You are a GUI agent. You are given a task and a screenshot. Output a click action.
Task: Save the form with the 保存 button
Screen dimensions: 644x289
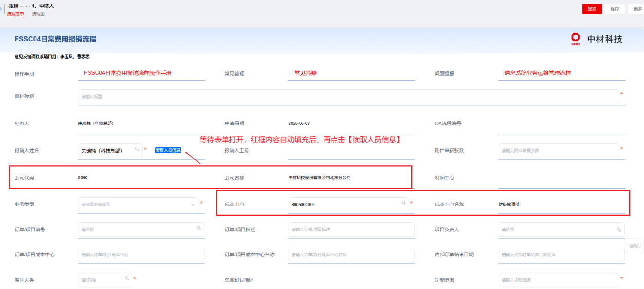coord(615,9)
